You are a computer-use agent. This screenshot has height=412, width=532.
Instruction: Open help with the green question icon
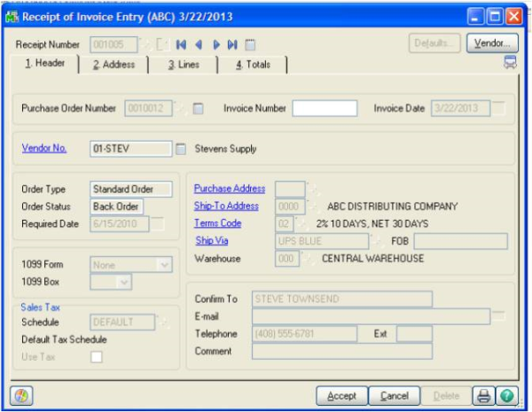(x=507, y=395)
